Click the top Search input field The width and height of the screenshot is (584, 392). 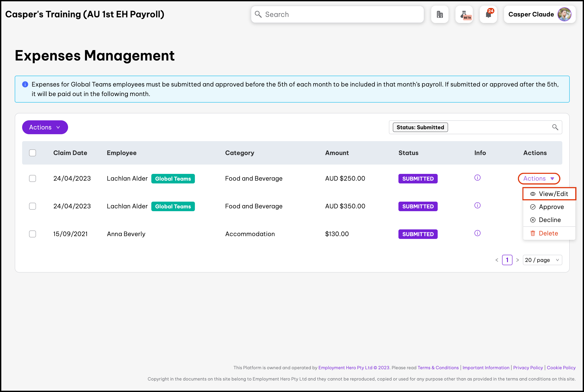[337, 15]
